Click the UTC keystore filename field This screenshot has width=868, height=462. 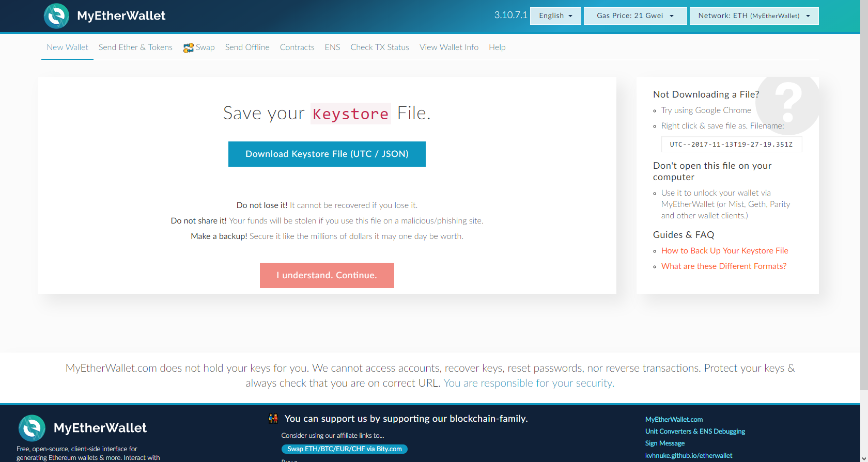732,145
